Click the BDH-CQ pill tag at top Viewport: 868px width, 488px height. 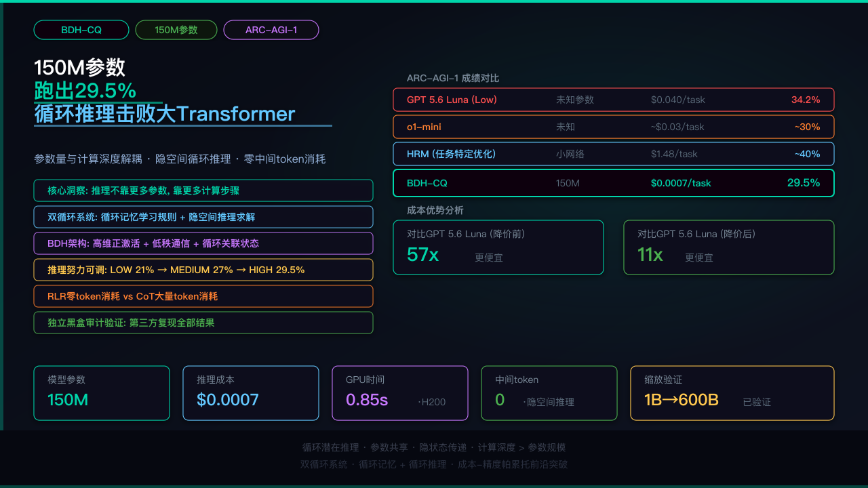coord(81,30)
